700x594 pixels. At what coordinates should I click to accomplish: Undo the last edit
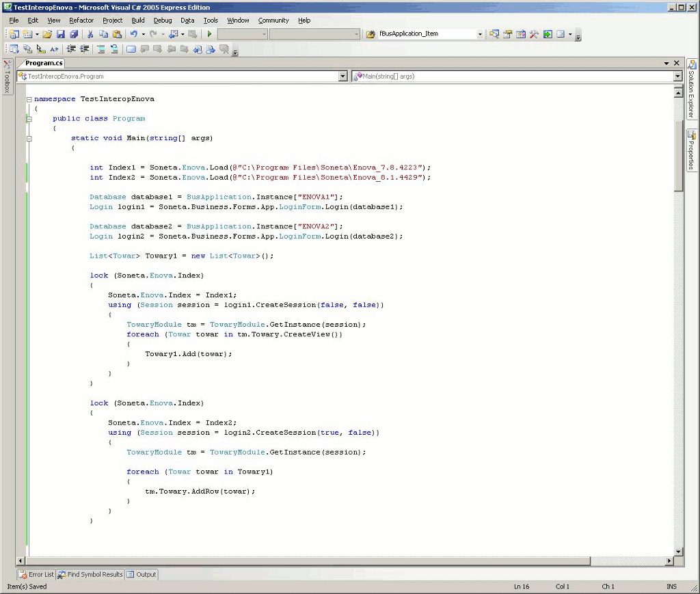pos(134,34)
